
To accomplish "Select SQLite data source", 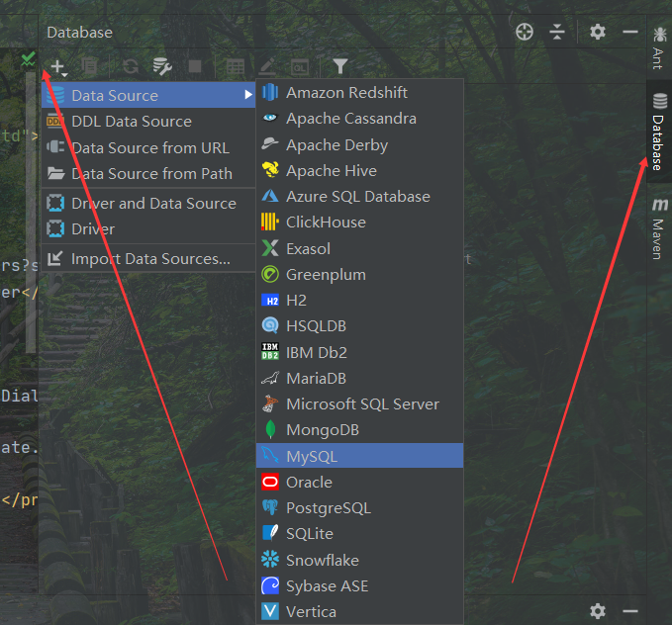I will [359, 533].
